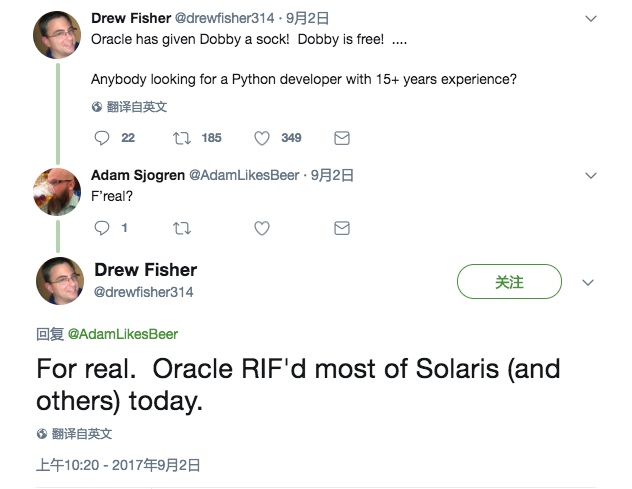Image resolution: width=632 pixels, height=489 pixels.
Task: Open options chevron on Drew's first tweet
Action: [x=591, y=19]
